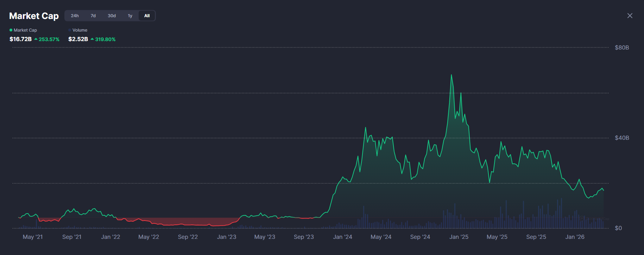Select the All time range tab
The height and width of the screenshot is (255, 644).
coord(147,16)
